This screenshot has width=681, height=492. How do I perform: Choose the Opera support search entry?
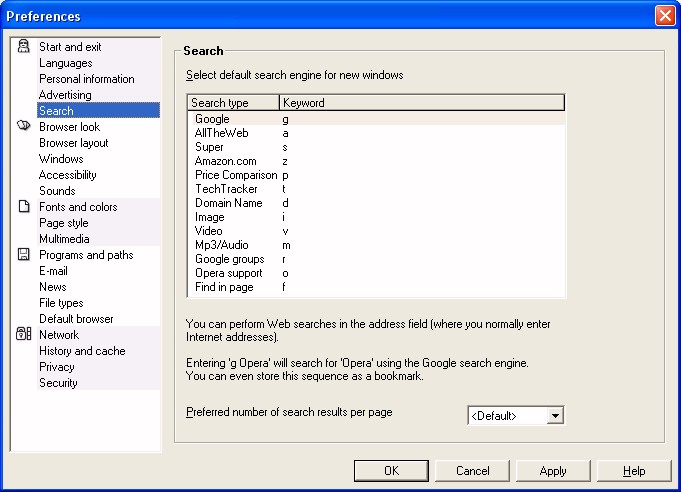pyautogui.click(x=377, y=273)
